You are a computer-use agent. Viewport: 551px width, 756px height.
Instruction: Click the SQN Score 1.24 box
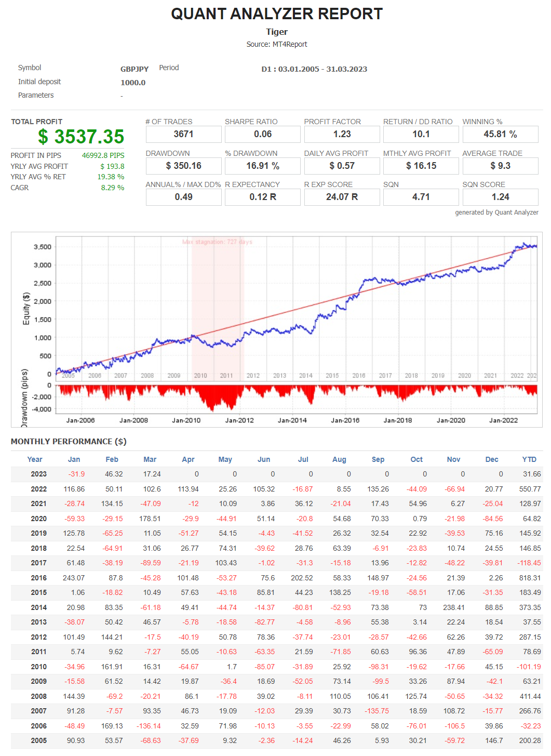500,197
